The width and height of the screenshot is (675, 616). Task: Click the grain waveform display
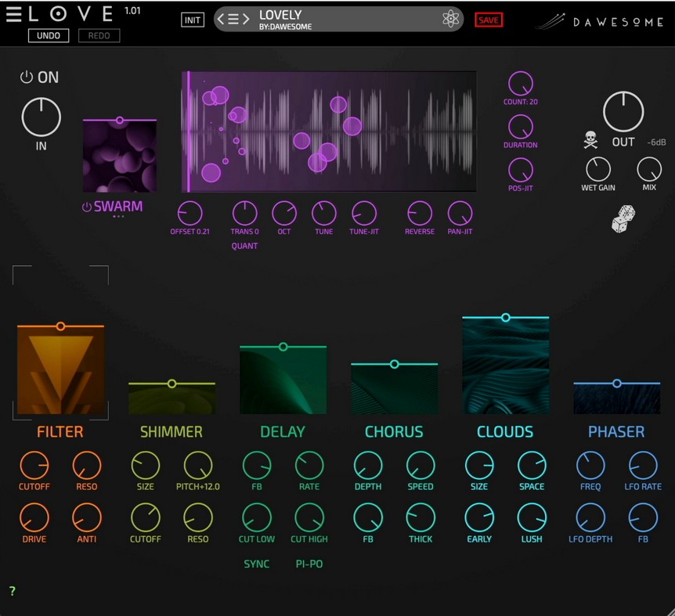pyautogui.click(x=329, y=131)
